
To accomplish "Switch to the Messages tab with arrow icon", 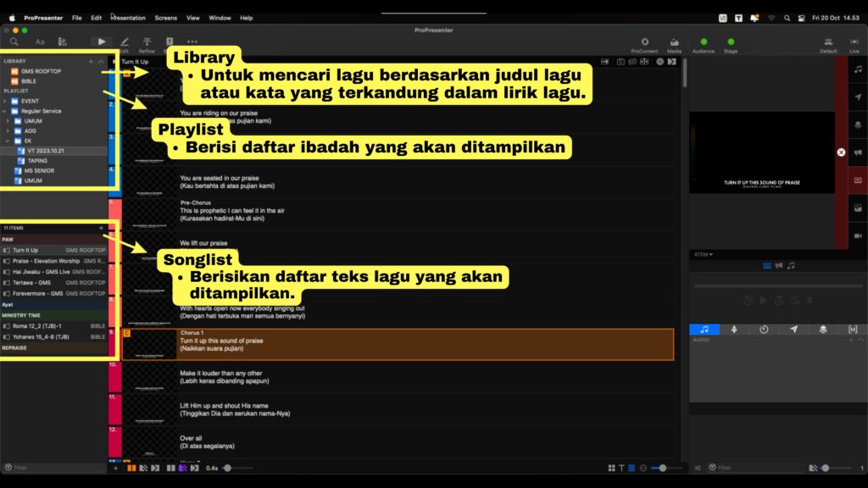I will (793, 330).
